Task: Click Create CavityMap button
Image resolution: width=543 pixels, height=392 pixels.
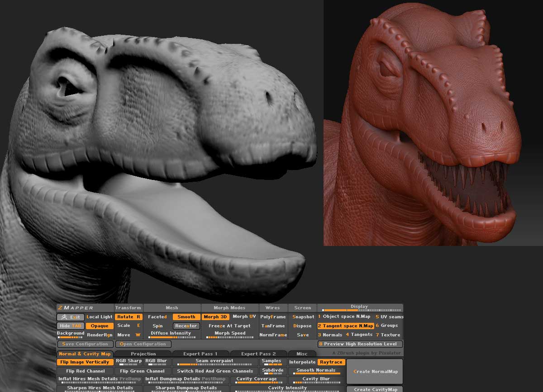Action: click(x=375, y=389)
